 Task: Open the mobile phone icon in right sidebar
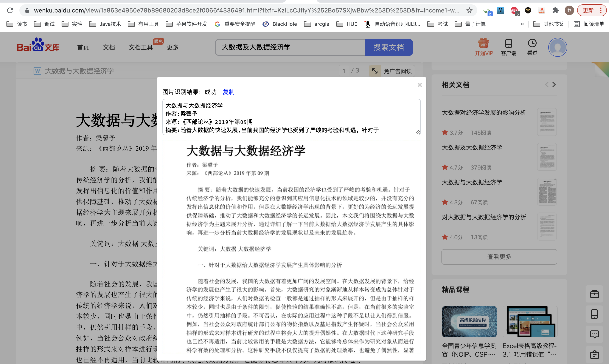(594, 314)
